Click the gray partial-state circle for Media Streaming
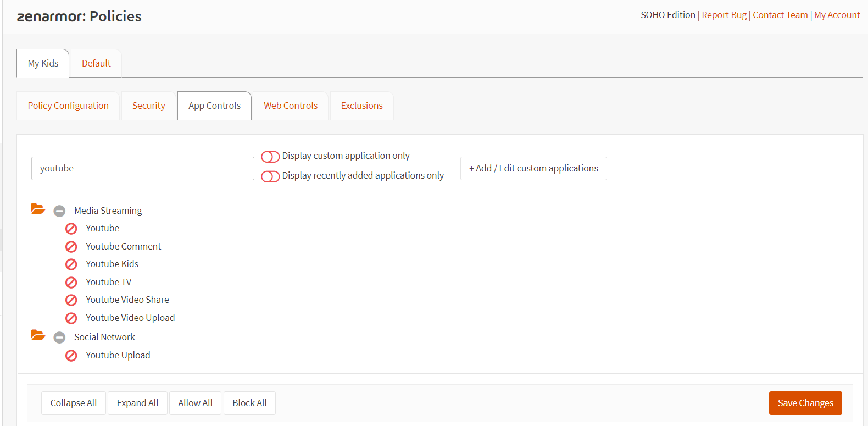 point(59,211)
